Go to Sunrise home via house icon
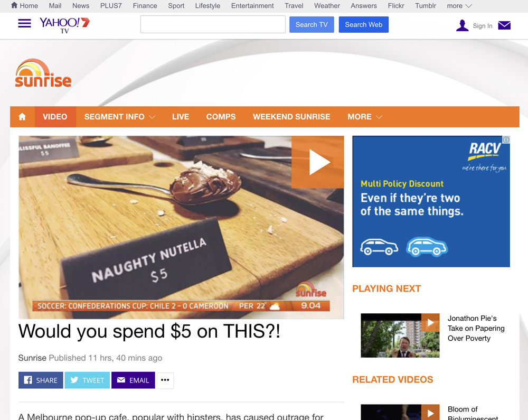Viewport: 528px width, 420px height. (22, 117)
